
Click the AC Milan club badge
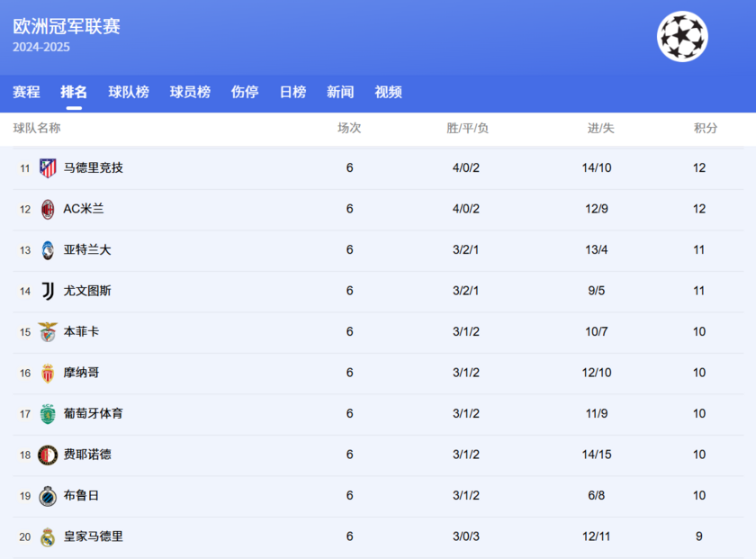click(x=47, y=209)
